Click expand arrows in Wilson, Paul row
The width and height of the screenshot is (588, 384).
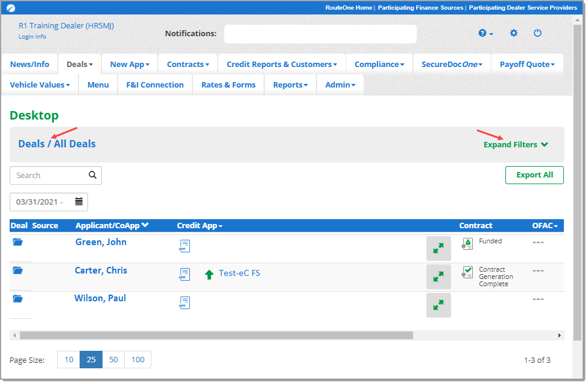[438, 305]
